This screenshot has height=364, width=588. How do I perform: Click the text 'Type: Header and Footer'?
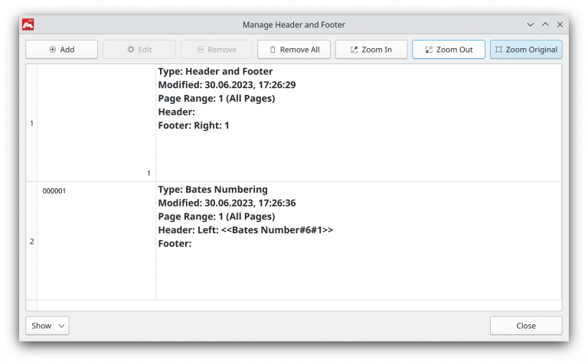pyautogui.click(x=215, y=71)
